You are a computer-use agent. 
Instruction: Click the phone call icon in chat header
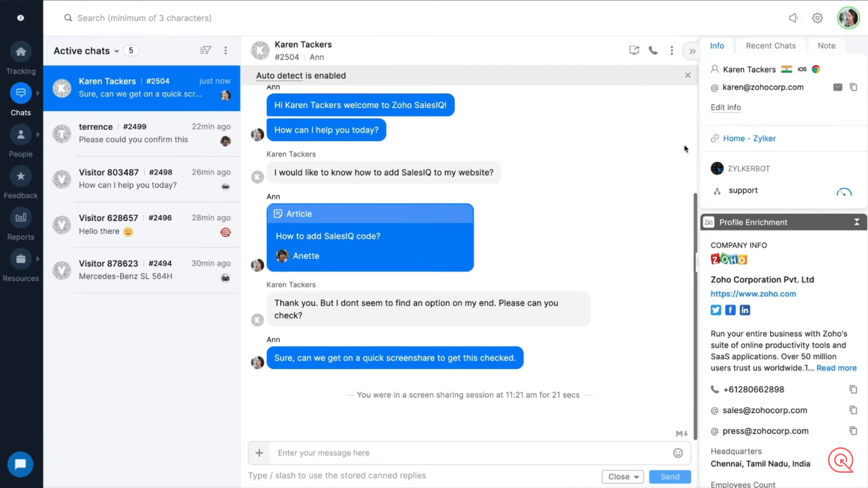point(653,51)
